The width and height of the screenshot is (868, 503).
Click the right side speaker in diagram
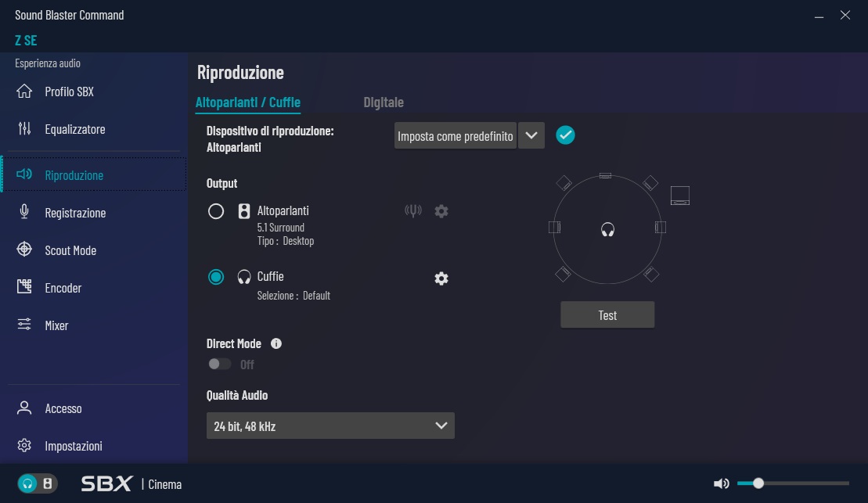pos(661,227)
